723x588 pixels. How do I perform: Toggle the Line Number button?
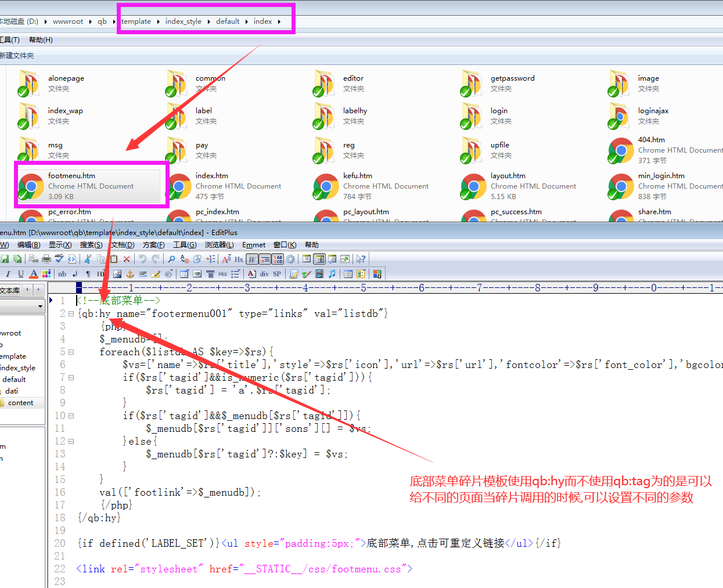[x=278, y=259]
